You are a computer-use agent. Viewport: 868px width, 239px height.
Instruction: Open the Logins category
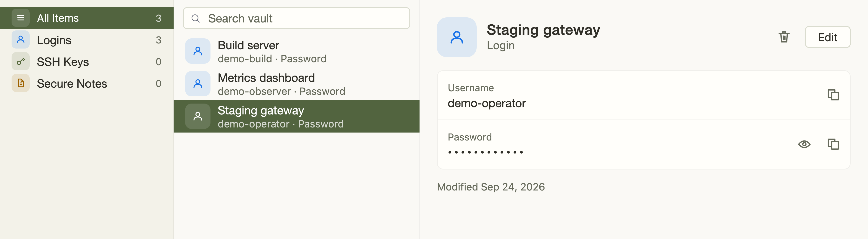[87, 40]
